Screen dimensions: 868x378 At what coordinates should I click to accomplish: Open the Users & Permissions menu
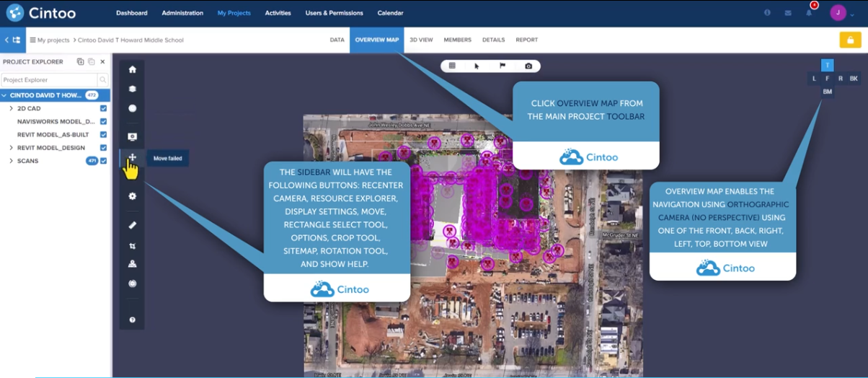334,13
